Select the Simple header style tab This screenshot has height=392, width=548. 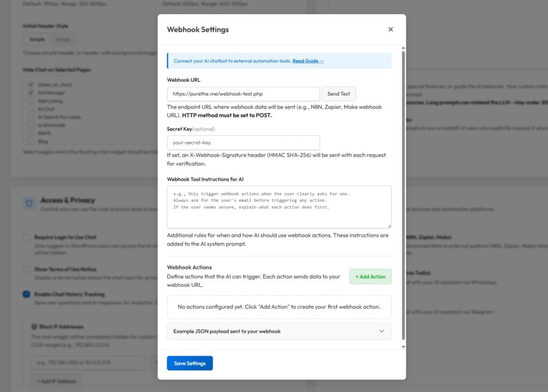point(37,39)
